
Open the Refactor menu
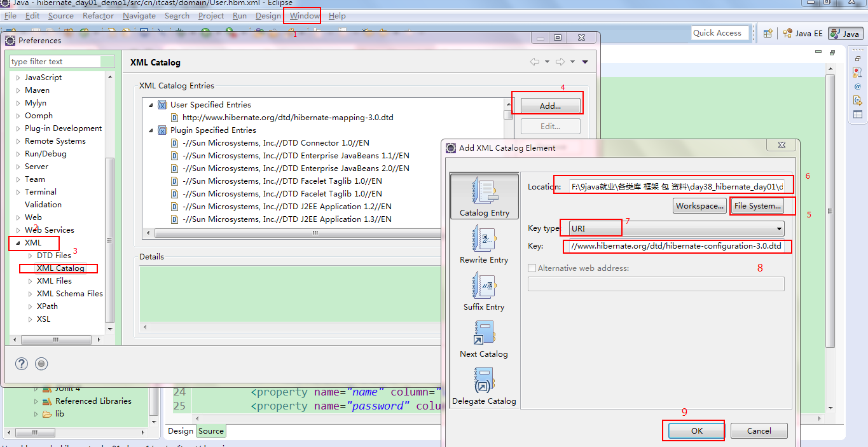[x=98, y=16]
